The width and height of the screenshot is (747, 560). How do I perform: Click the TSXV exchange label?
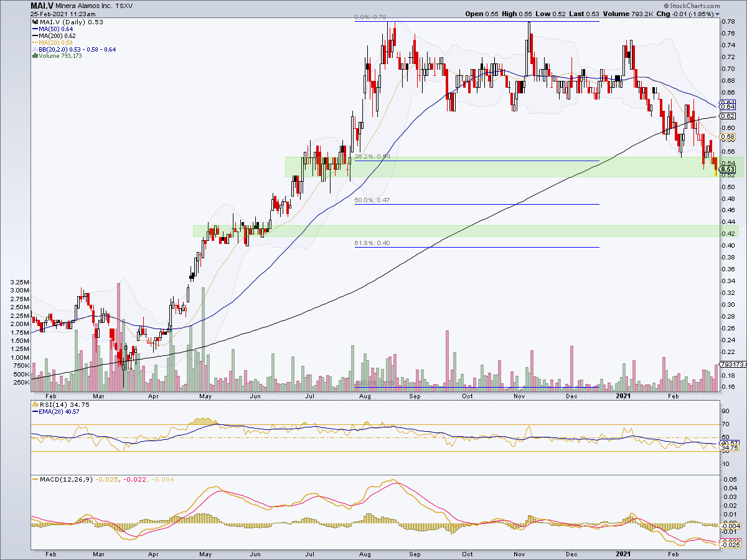[x=125, y=6]
